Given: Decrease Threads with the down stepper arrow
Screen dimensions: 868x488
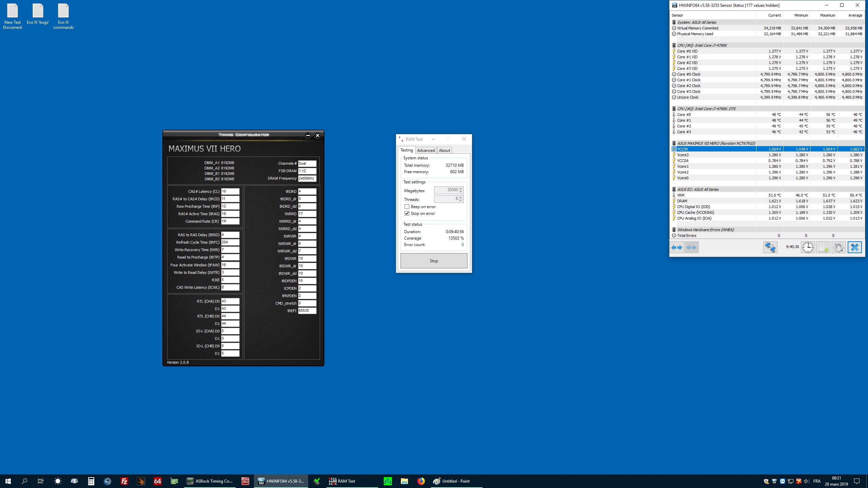Looking at the screenshot, I should pyautogui.click(x=461, y=201).
